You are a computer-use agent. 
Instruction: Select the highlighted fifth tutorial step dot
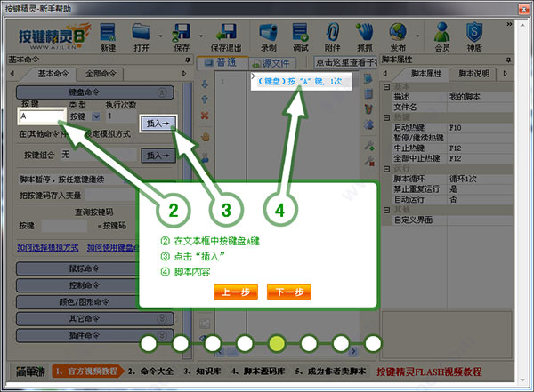[x=277, y=344]
